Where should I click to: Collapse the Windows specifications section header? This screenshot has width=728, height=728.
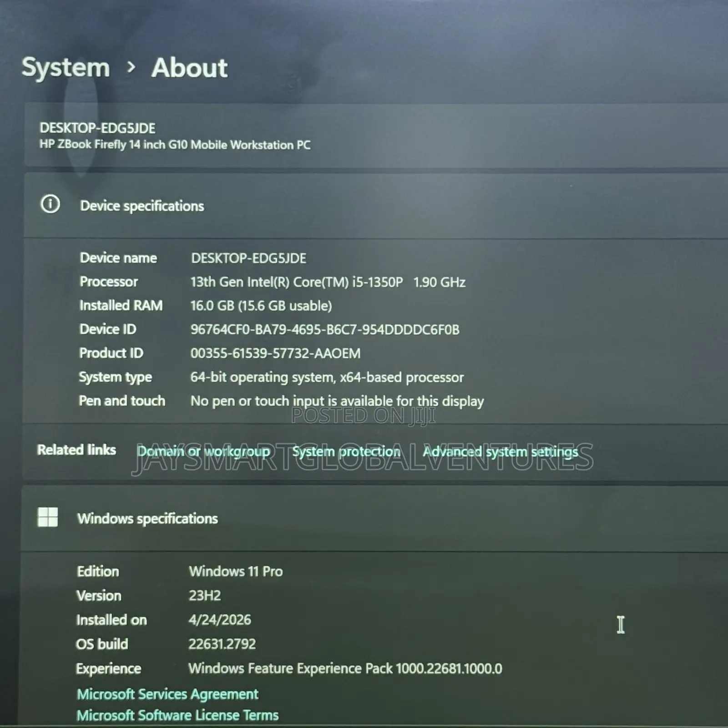pyautogui.click(x=374, y=518)
